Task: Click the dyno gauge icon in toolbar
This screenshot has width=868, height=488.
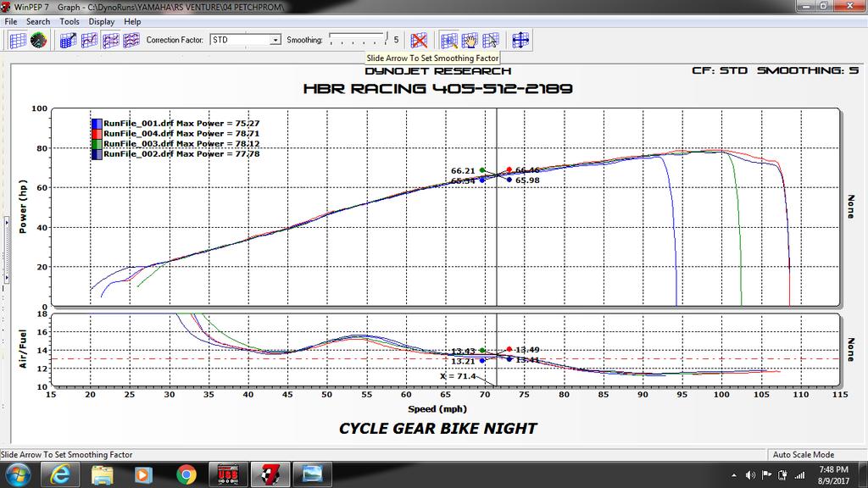Action: click(x=38, y=40)
